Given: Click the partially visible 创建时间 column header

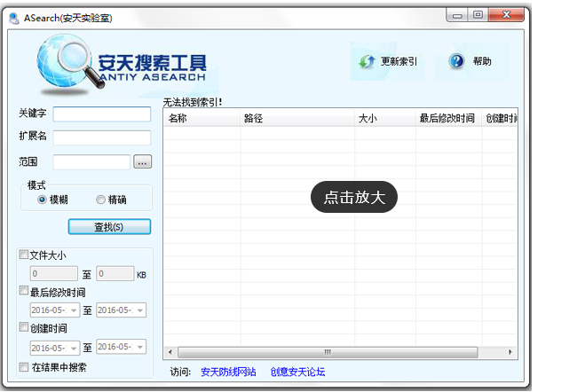Looking at the screenshot, I should 500,118.
